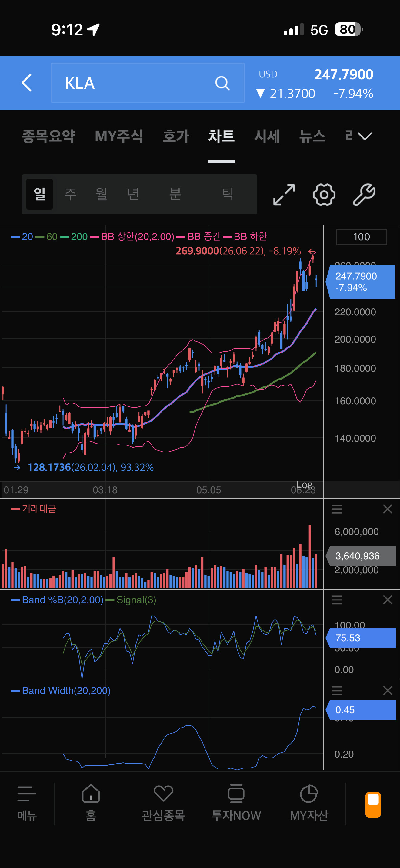Switch to 주 weekly period
This screenshot has height=868, width=400.
(x=71, y=194)
